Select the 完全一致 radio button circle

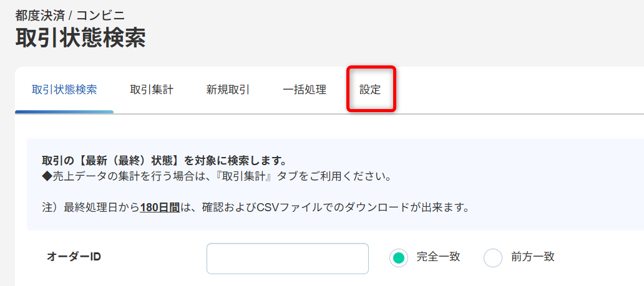click(x=398, y=258)
